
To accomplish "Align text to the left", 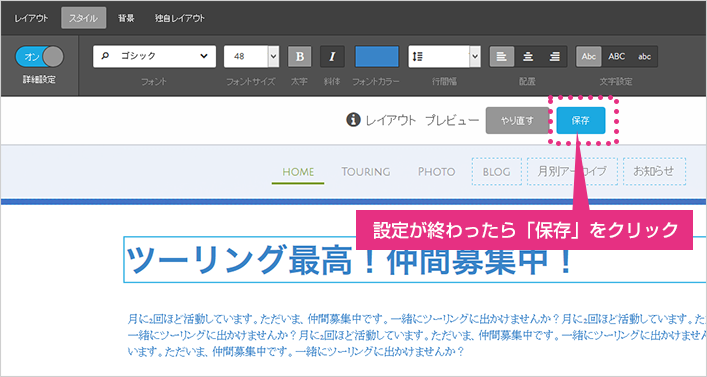I will pos(502,56).
